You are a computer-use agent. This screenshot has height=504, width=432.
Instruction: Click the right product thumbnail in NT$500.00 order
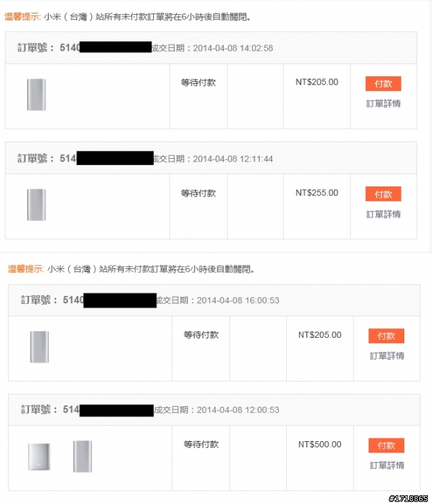click(82, 456)
